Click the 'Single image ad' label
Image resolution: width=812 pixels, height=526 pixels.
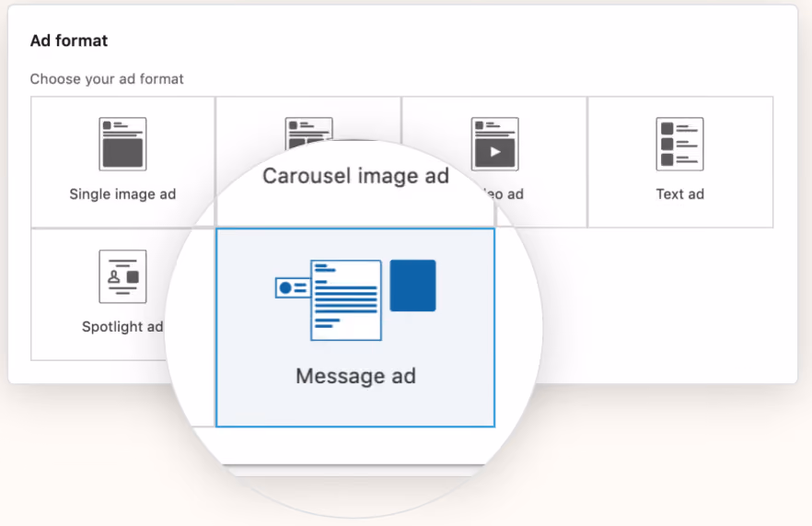tap(122, 194)
